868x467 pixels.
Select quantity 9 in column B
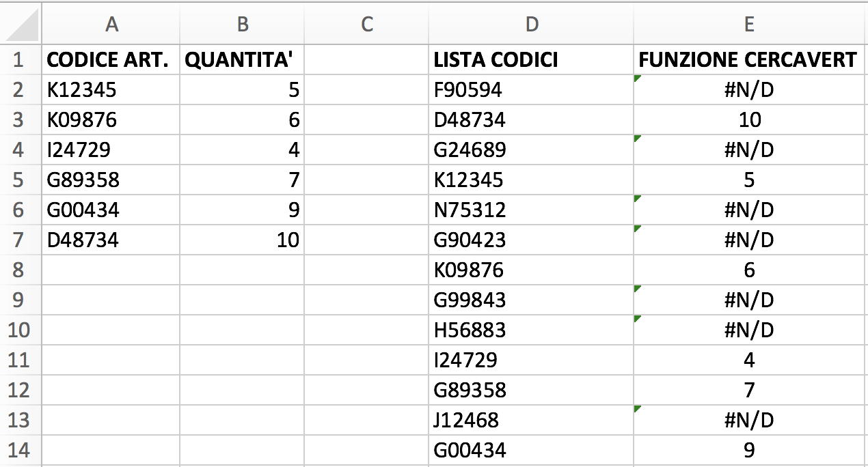click(x=243, y=210)
